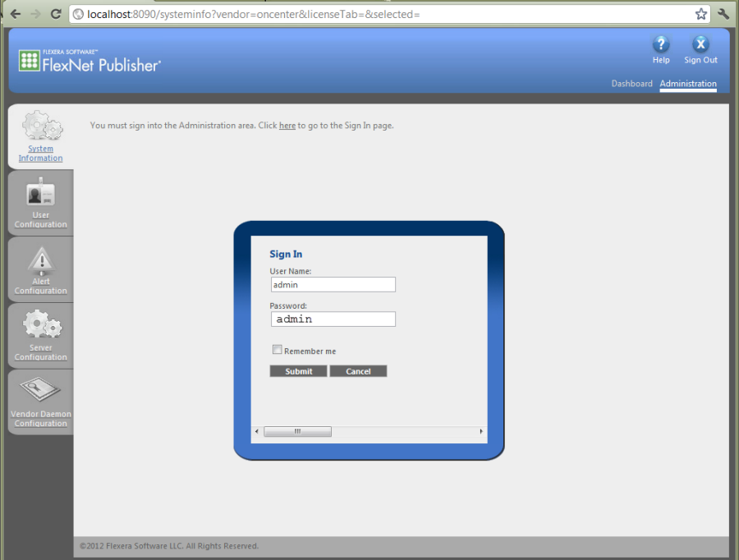This screenshot has height=560, width=739.
Task: Enable the Remember me checkbox
Action: [x=278, y=350]
